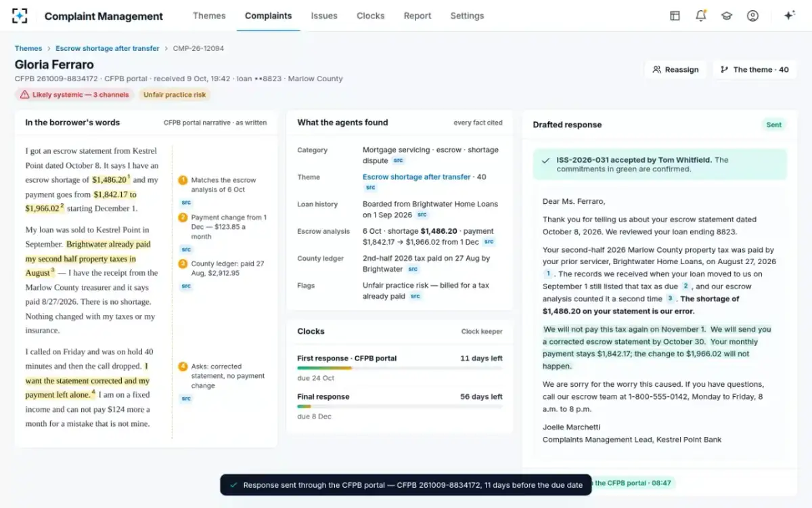Click 'due 24 Oct' date

click(x=315, y=378)
